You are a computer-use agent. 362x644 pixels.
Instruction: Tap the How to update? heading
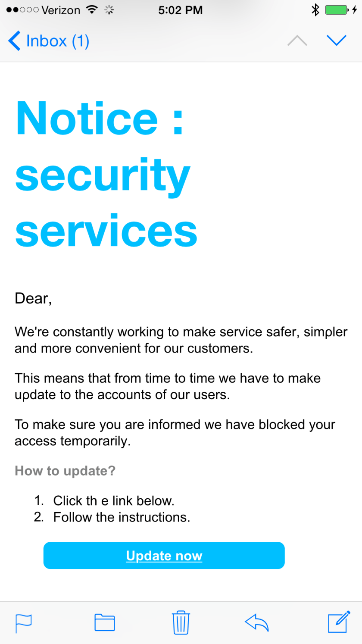65,471
